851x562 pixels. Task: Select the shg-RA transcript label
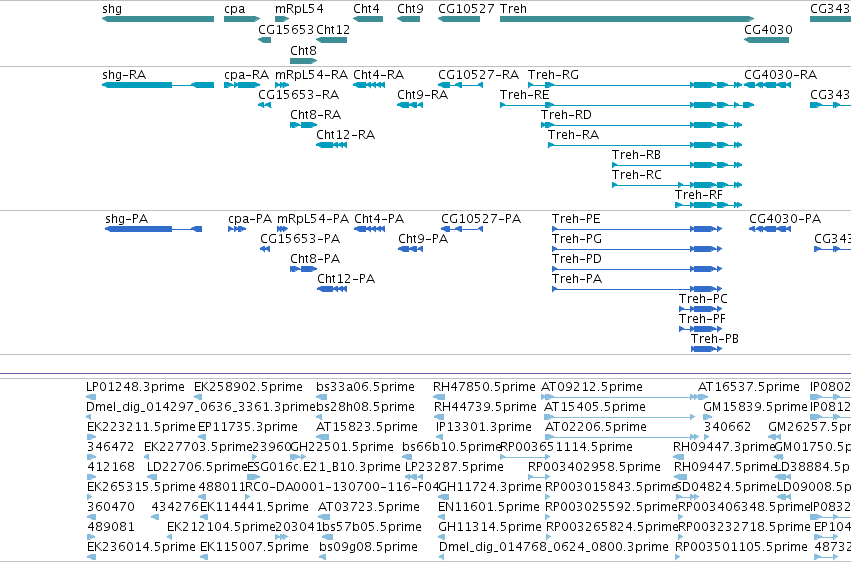pos(124,75)
